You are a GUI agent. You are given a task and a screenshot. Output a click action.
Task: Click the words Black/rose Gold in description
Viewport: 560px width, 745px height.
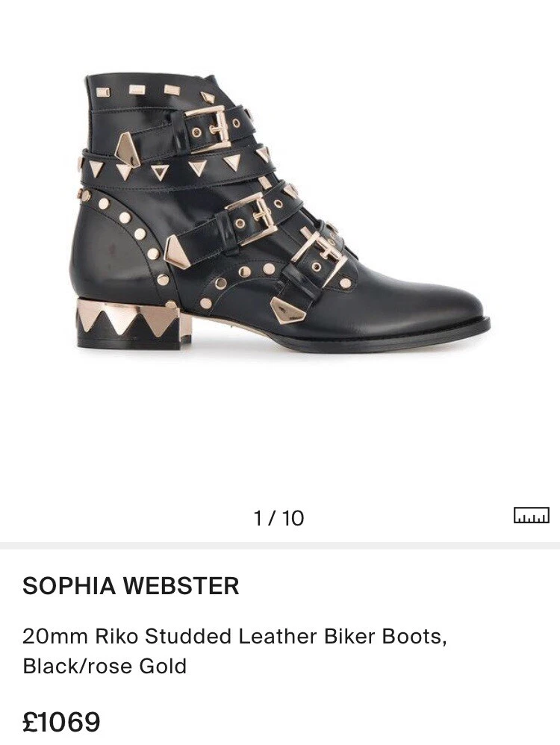point(105,666)
